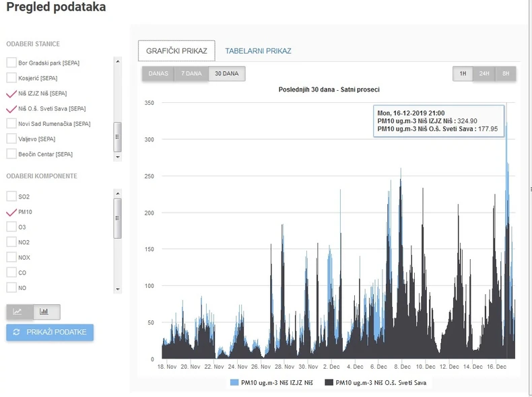This screenshot has width=532, height=397.
Task: Open the GRAFIČKI PRIKAZ tab
Action: 176,51
